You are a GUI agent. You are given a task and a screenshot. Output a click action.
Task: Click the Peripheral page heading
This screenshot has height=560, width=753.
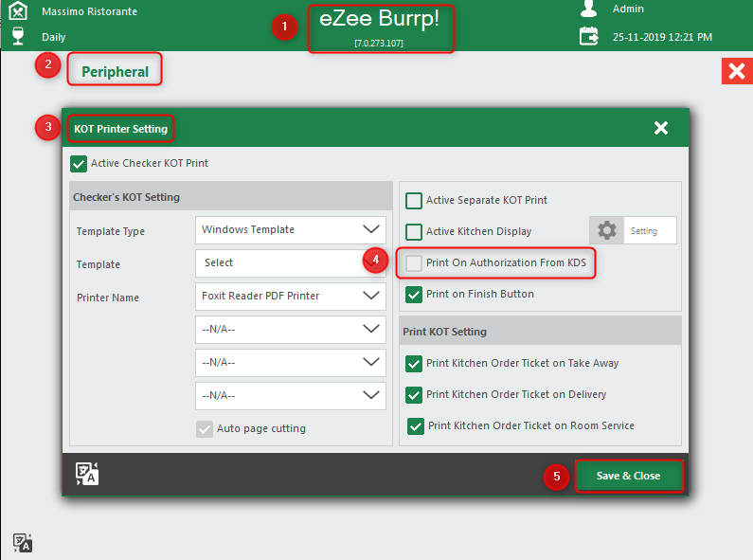point(115,72)
